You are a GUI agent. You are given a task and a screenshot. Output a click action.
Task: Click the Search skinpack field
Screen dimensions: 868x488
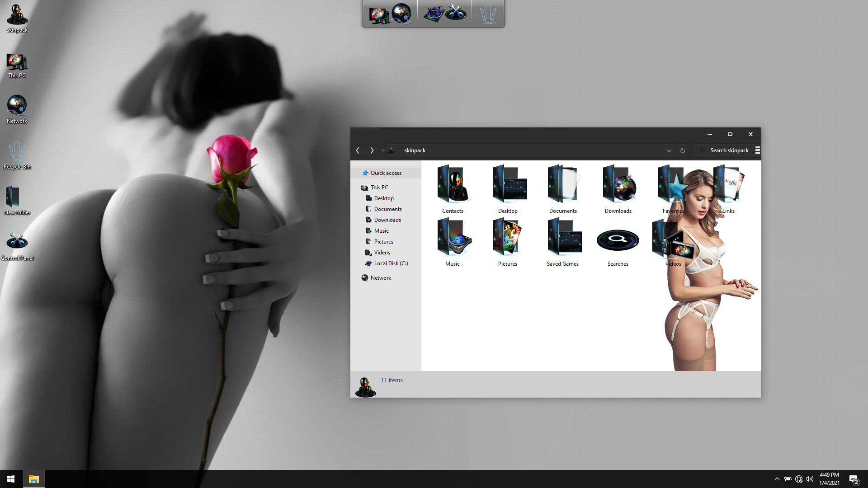click(x=729, y=150)
